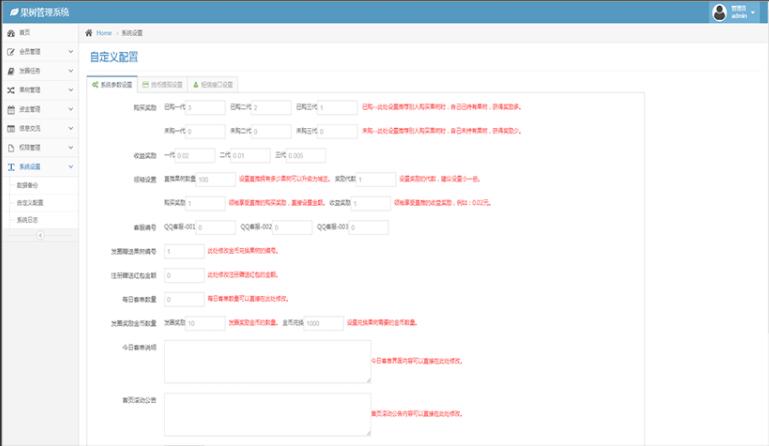Image resolution: width=769 pixels, height=446 pixels.
Task: Switch to the 系统参数设置 tab
Action: click(112, 85)
